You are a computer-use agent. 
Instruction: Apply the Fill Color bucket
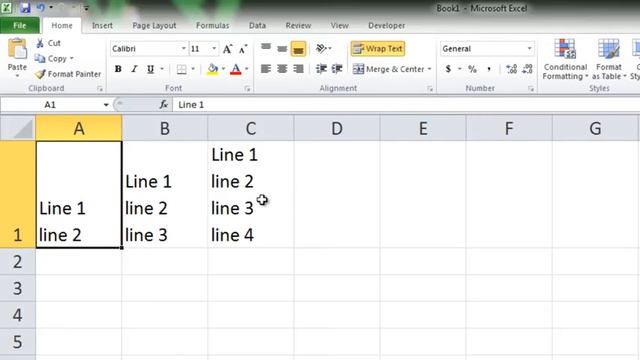[x=212, y=69]
